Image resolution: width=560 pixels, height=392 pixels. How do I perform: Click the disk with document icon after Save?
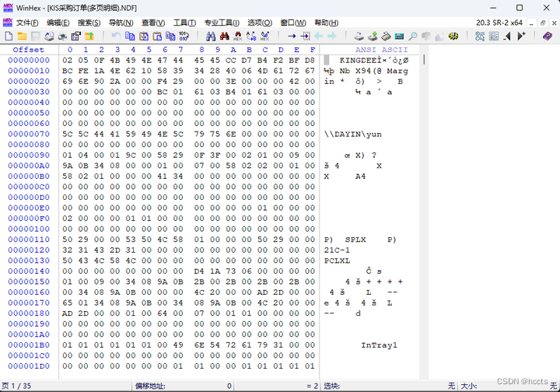(x=49, y=36)
